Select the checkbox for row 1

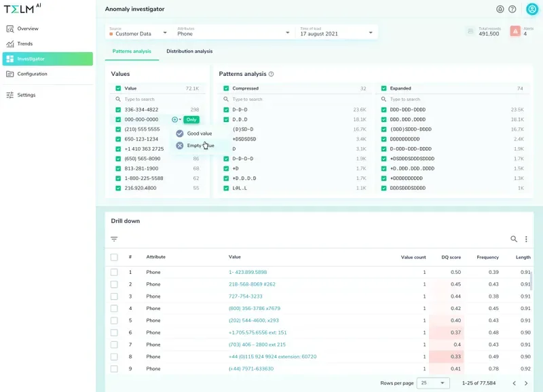click(x=114, y=272)
